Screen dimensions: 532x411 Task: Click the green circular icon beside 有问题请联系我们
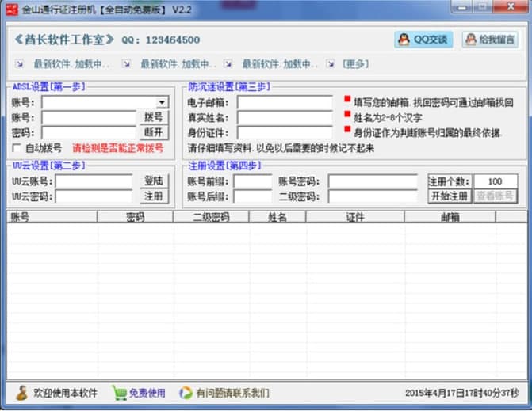pyautogui.click(x=186, y=393)
